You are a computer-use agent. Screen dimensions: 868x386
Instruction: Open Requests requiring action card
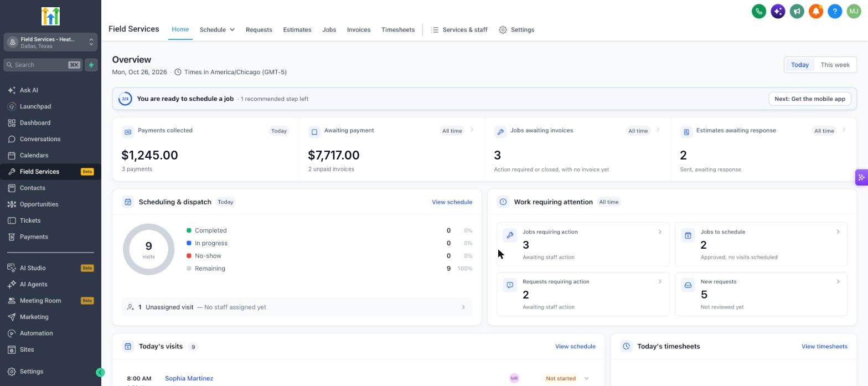pyautogui.click(x=583, y=294)
